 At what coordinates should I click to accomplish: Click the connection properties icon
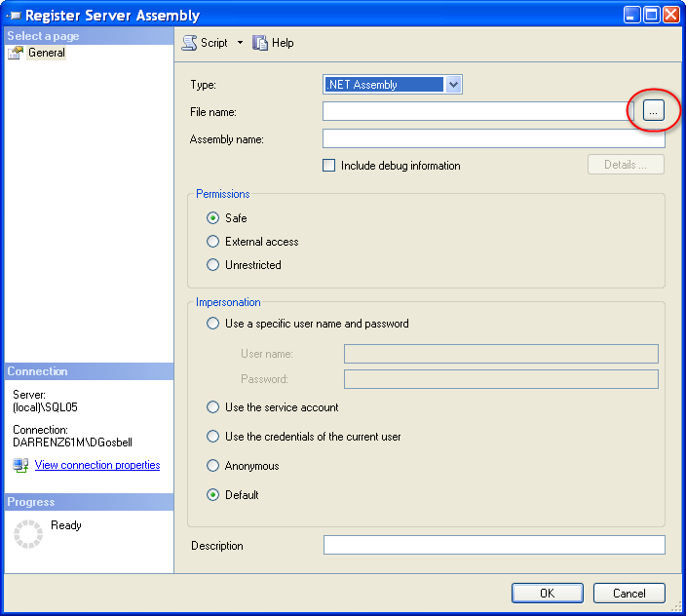pos(20,466)
